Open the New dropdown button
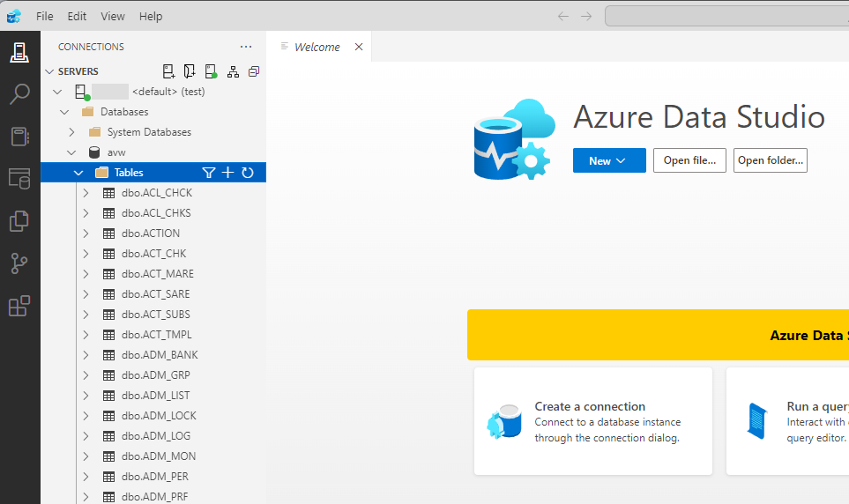Screen dimensions: 849x504 pyautogui.click(x=609, y=160)
